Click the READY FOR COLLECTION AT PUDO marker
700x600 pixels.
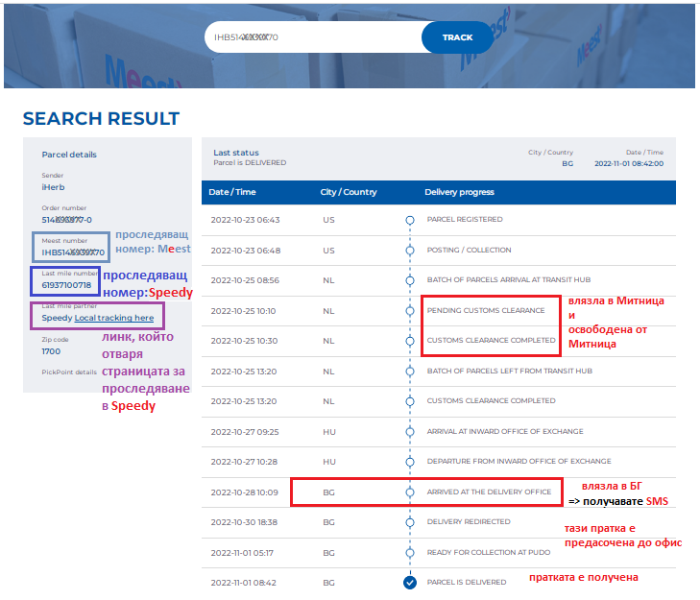click(410, 553)
